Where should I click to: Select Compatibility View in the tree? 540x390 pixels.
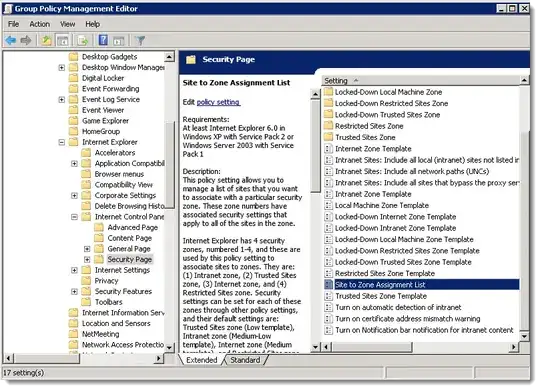tap(124, 185)
